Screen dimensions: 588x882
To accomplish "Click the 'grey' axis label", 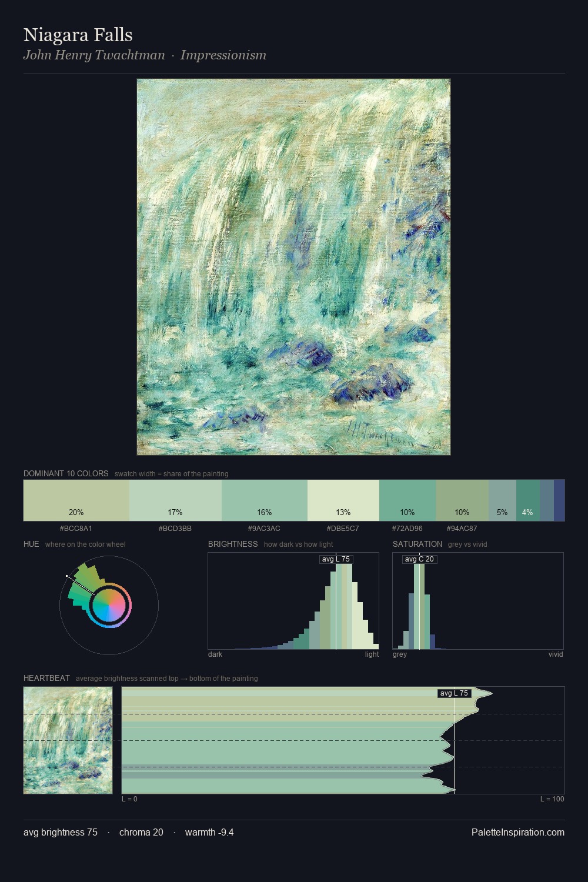I will click(400, 654).
